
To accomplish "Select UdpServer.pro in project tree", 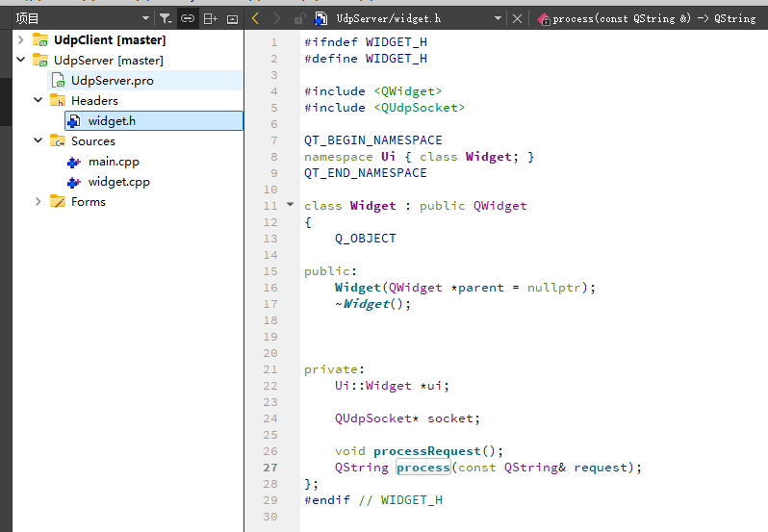I will [112, 80].
